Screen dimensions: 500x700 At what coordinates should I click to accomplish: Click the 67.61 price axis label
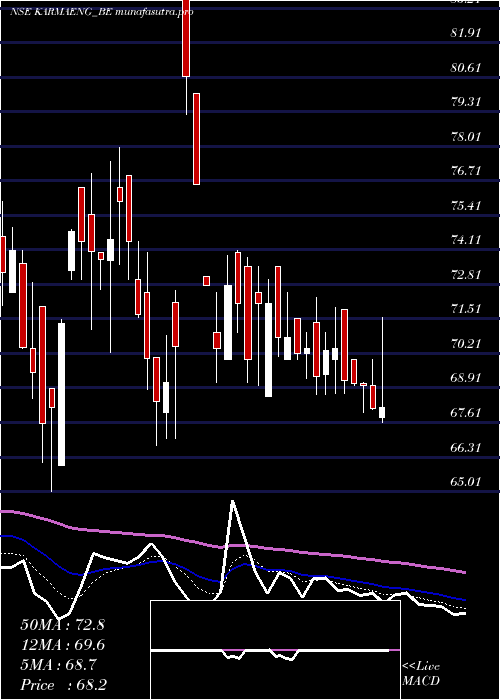466,413
